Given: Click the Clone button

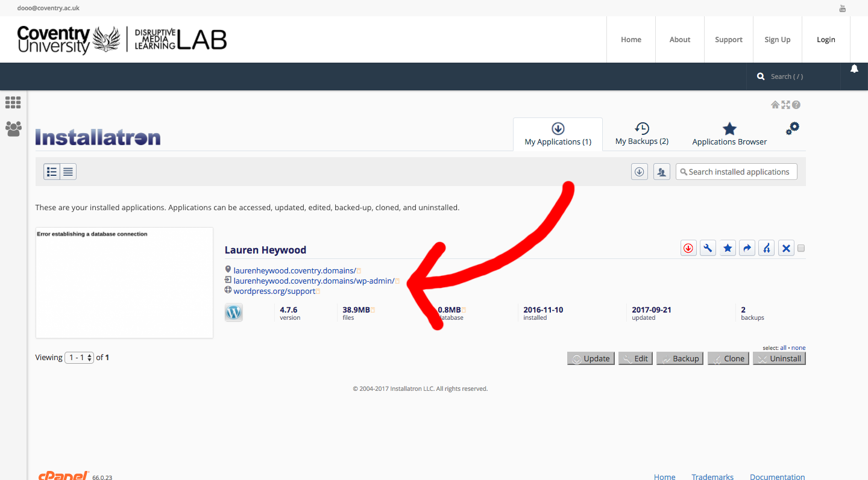Looking at the screenshot, I should coord(728,358).
